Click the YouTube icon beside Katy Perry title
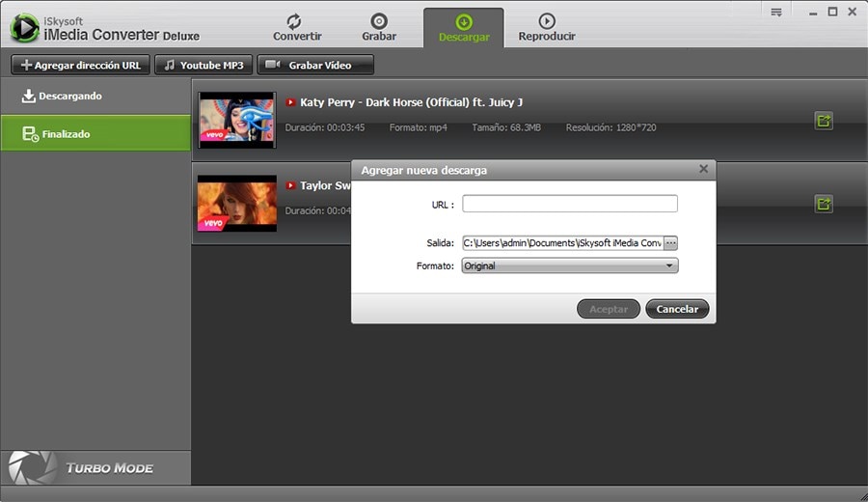868x502 pixels. (290, 102)
